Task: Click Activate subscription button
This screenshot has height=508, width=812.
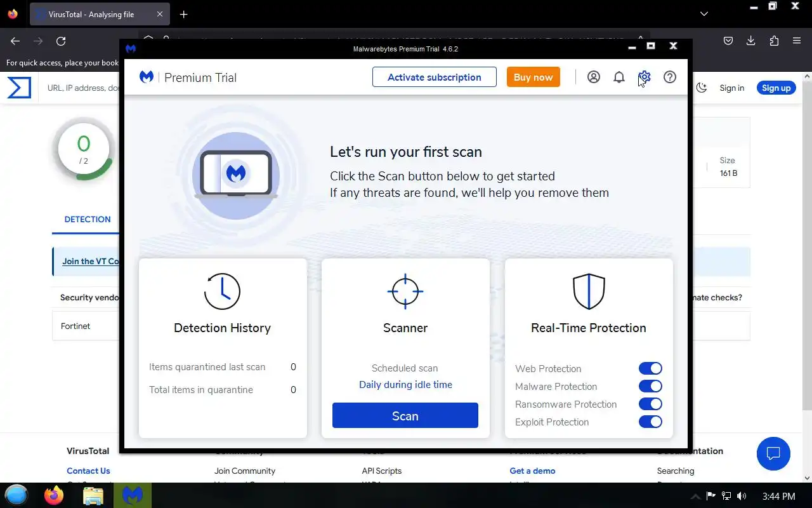Action: pos(435,77)
